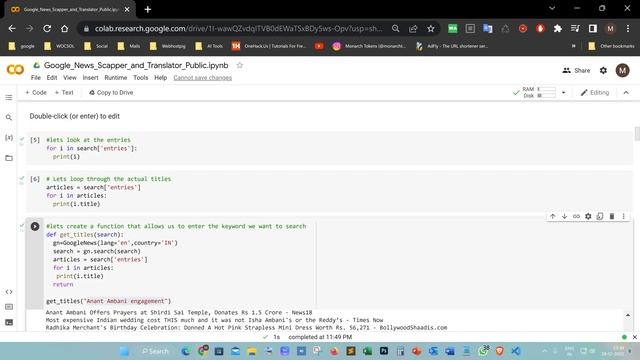Open the cell editor settings gear
640x360 pixels.
click(588, 216)
